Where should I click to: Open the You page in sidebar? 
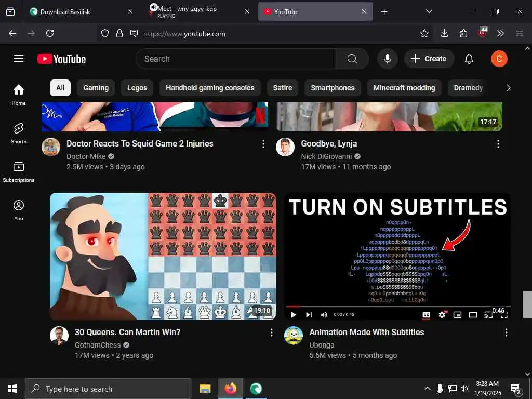[18, 210]
